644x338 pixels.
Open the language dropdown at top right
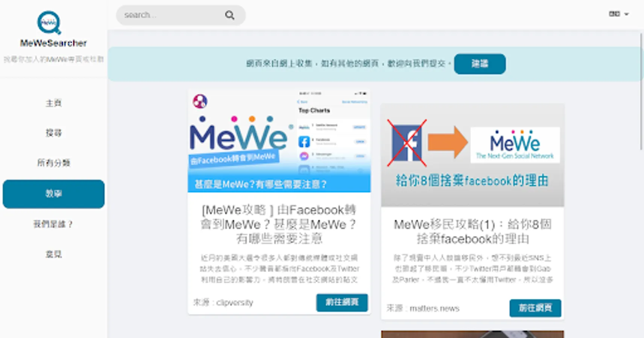point(619,14)
